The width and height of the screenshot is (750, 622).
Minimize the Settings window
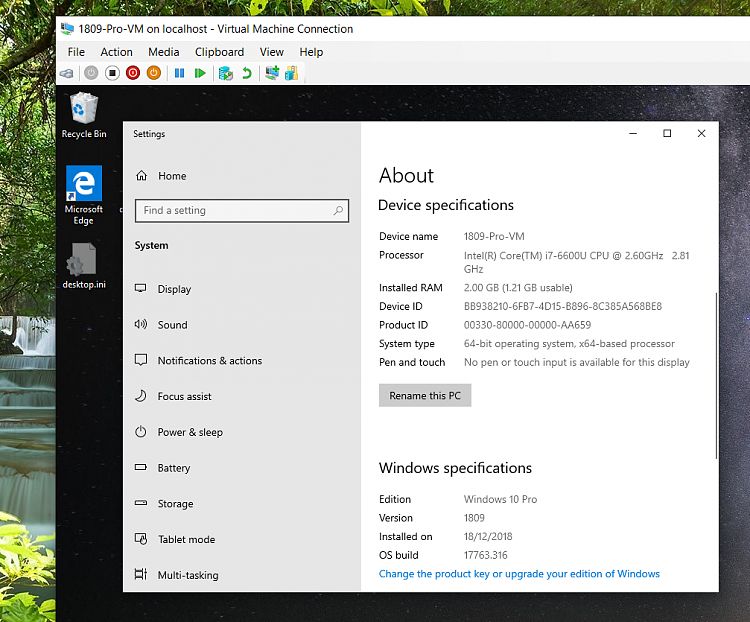[633, 133]
